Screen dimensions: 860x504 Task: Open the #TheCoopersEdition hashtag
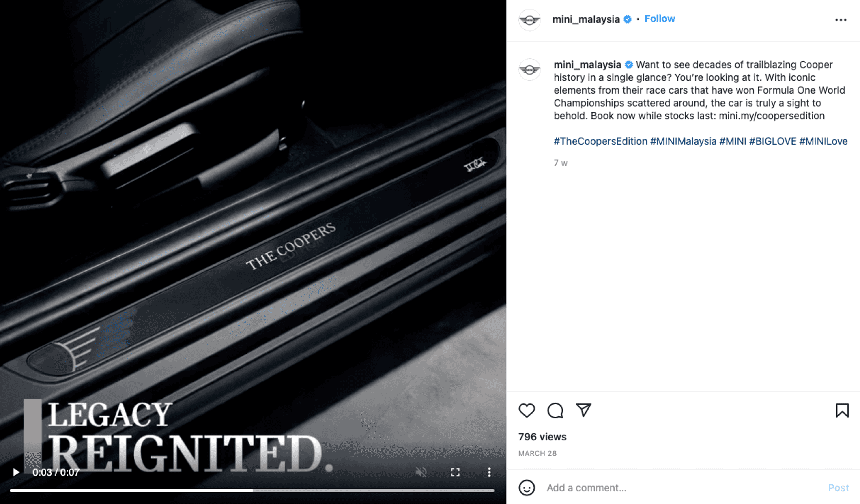[600, 141]
